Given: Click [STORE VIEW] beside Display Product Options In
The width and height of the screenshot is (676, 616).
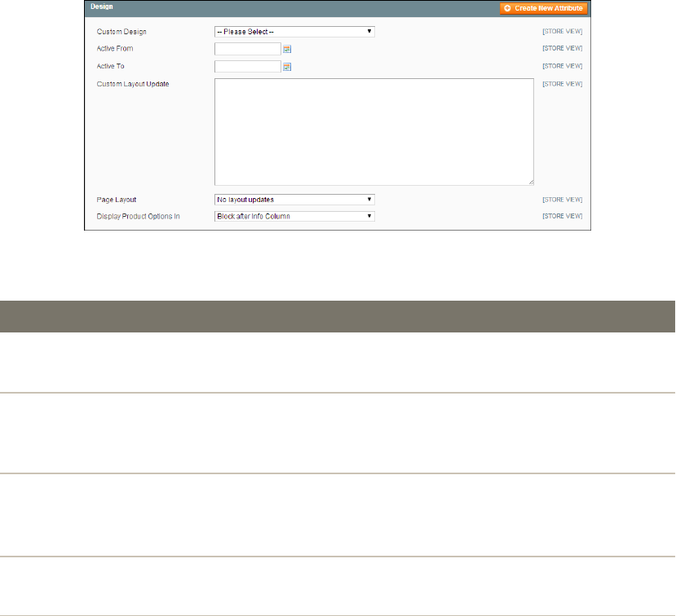Looking at the screenshot, I should click(562, 216).
